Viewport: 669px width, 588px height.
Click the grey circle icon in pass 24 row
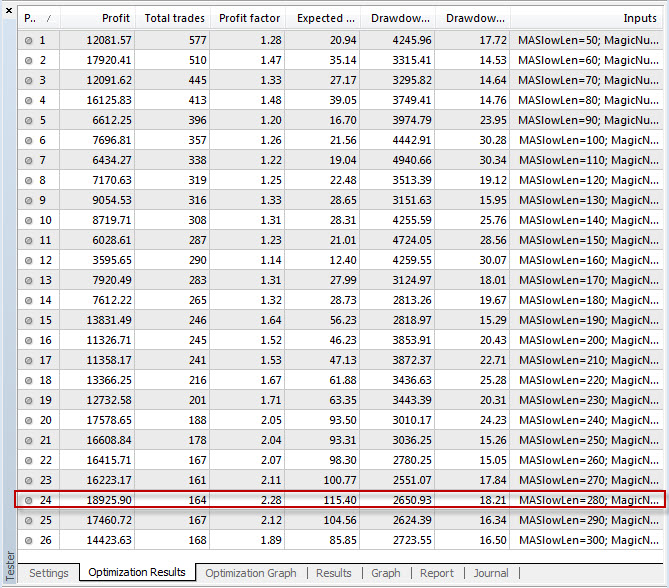[x=28, y=500]
